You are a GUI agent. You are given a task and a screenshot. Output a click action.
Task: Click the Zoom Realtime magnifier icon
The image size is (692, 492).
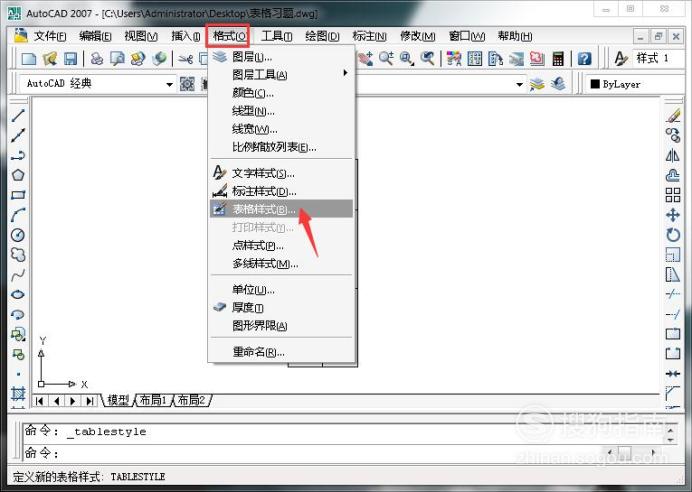coord(386,58)
